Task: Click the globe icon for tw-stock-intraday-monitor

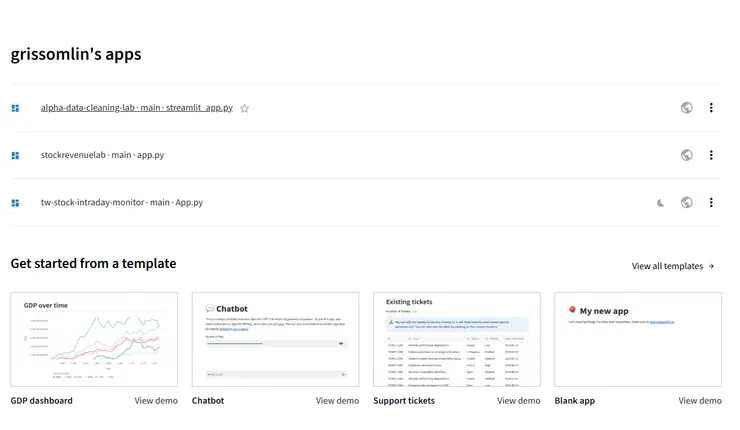Action: point(687,202)
